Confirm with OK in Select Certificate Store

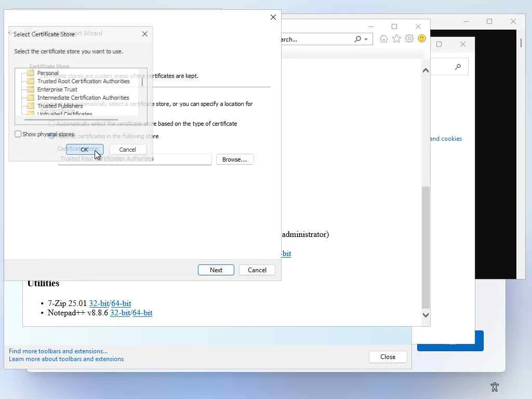coord(85,149)
